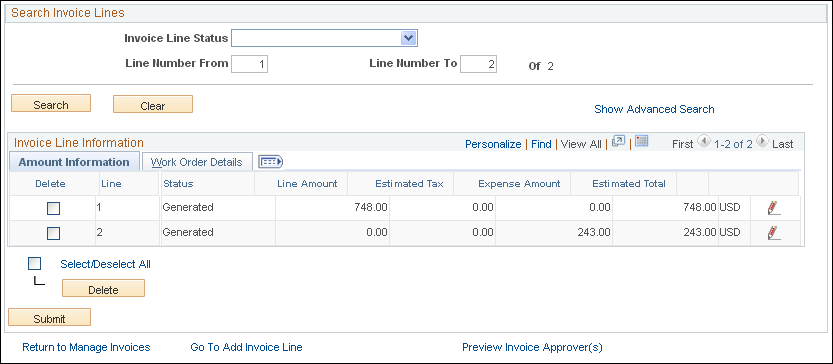833x364 pixels.
Task: Click the Search button
Action: (51, 104)
